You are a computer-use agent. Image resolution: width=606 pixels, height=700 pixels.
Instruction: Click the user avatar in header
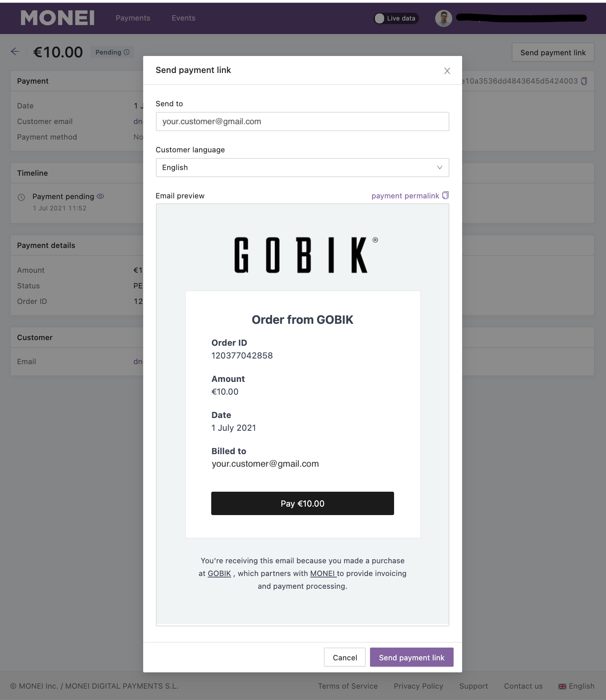coord(443,18)
